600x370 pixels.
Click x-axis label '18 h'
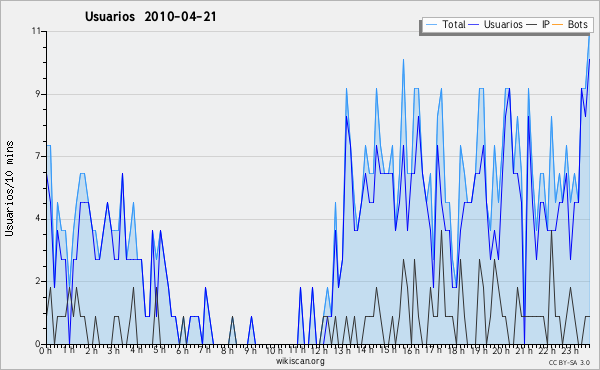[x=456, y=350]
